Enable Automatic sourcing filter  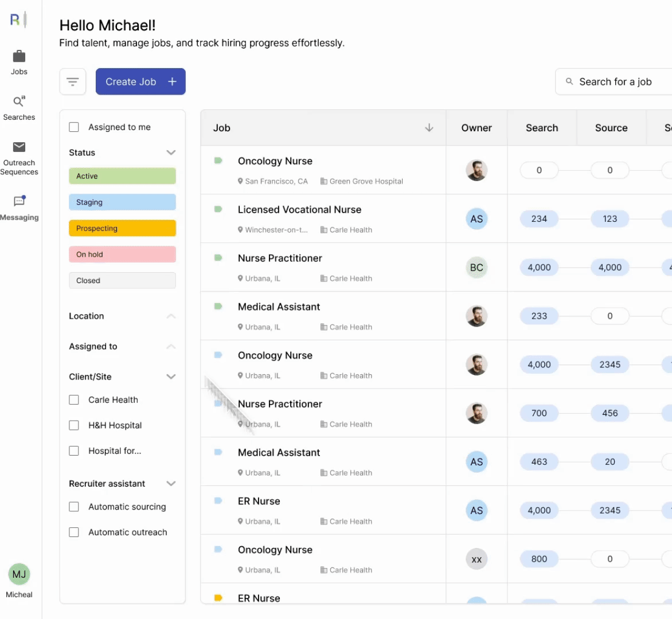(x=74, y=507)
